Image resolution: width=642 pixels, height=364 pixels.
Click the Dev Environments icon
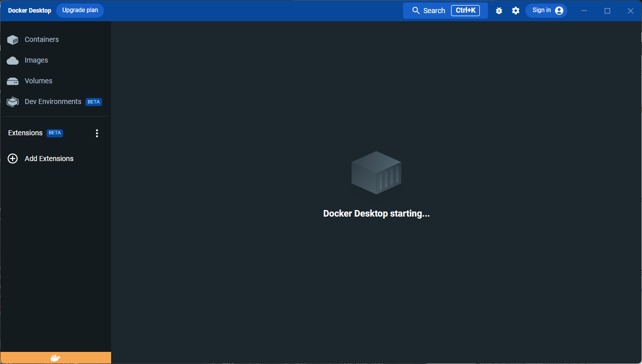point(13,102)
